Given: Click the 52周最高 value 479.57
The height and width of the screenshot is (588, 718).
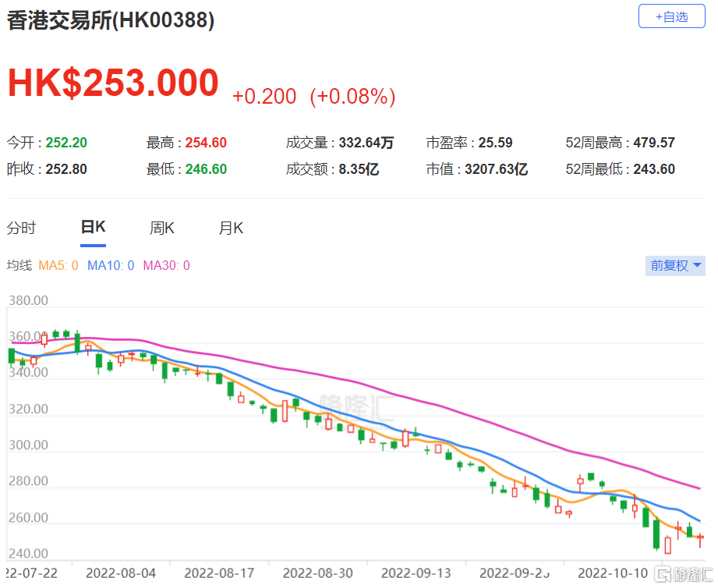Looking at the screenshot, I should 654,143.
